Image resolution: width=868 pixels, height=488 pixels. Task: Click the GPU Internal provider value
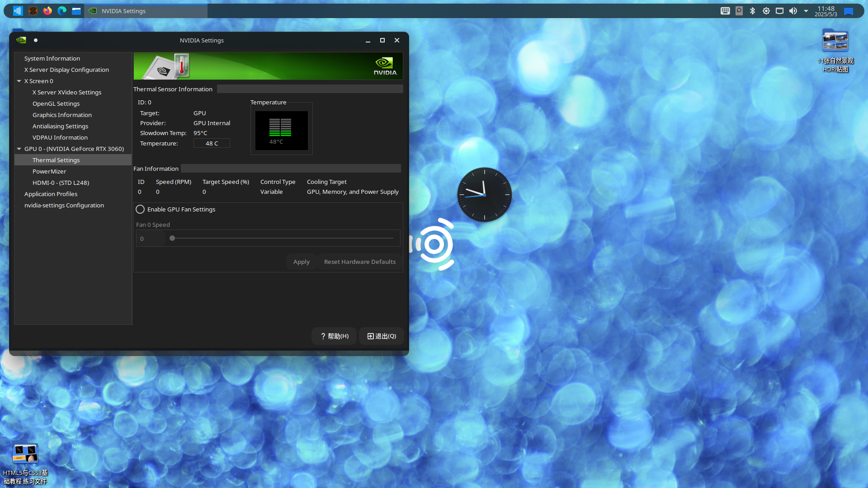tap(212, 123)
